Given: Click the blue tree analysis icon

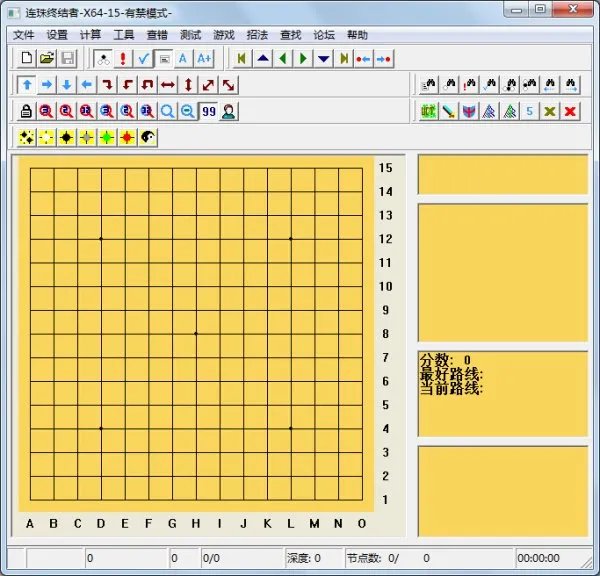Looking at the screenshot, I should (489, 111).
